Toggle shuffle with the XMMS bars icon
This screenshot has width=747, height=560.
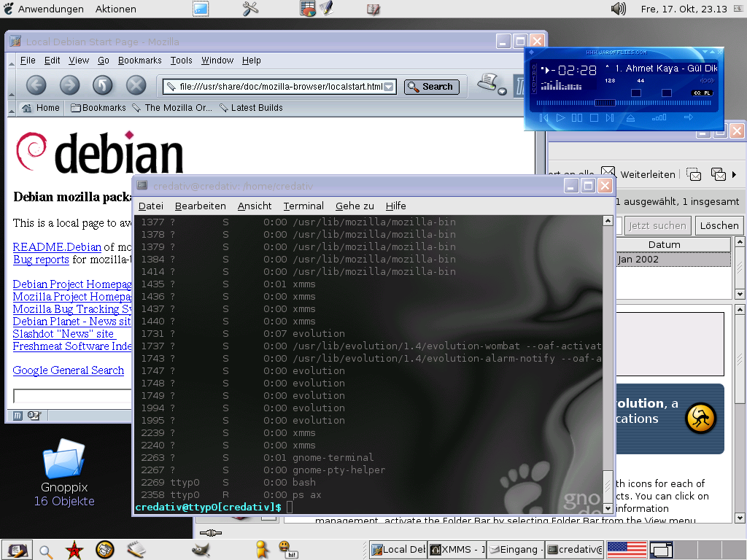coord(659,117)
